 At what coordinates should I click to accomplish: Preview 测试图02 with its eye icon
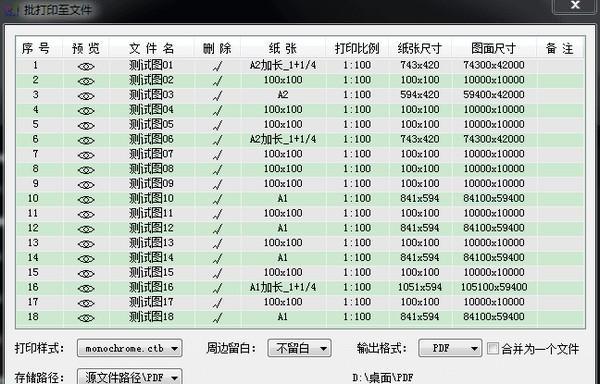point(86,81)
